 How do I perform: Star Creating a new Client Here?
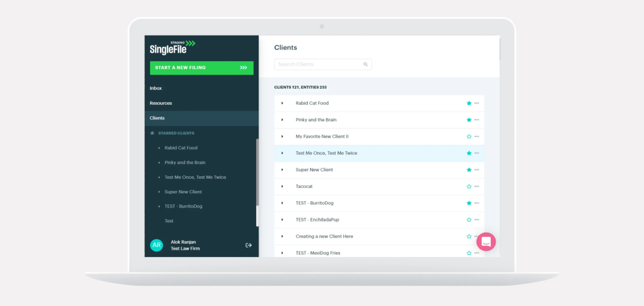click(469, 236)
